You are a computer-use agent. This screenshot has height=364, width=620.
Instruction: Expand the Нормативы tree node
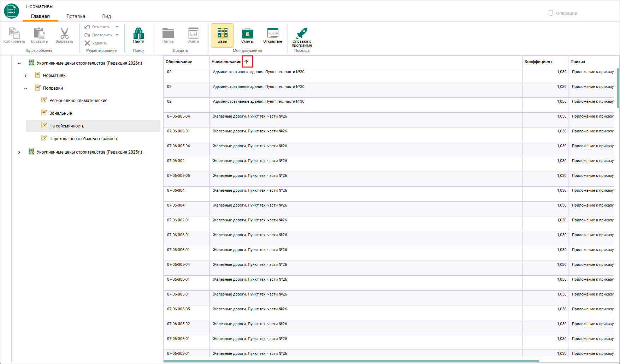(25, 76)
